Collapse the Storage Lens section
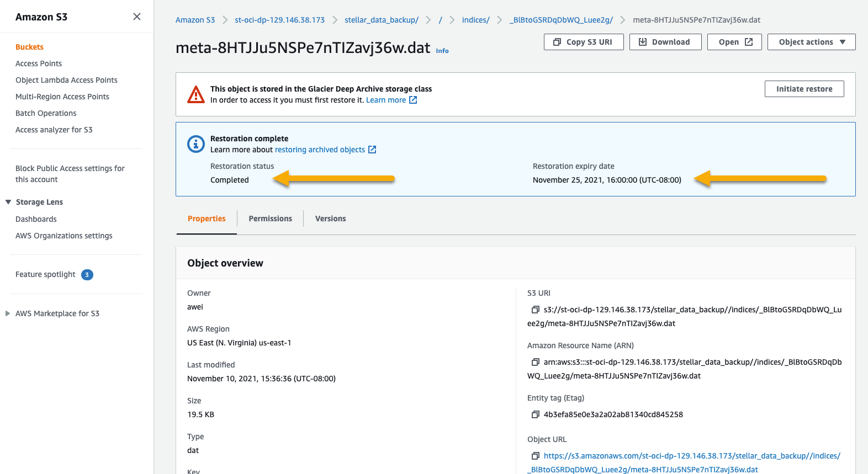The height and width of the screenshot is (474, 868). (x=8, y=202)
